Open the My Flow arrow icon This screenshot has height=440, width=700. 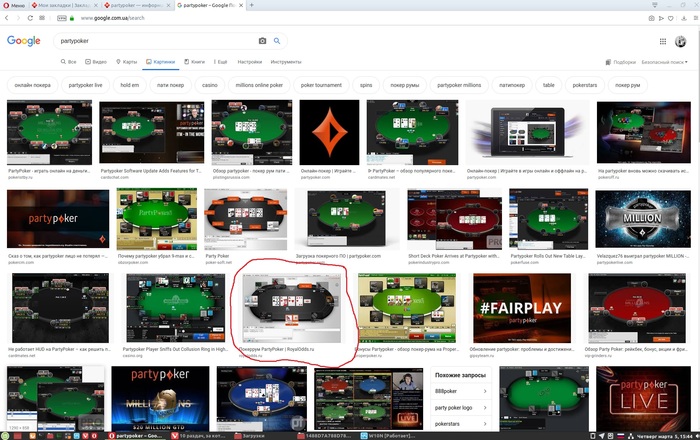click(x=661, y=18)
